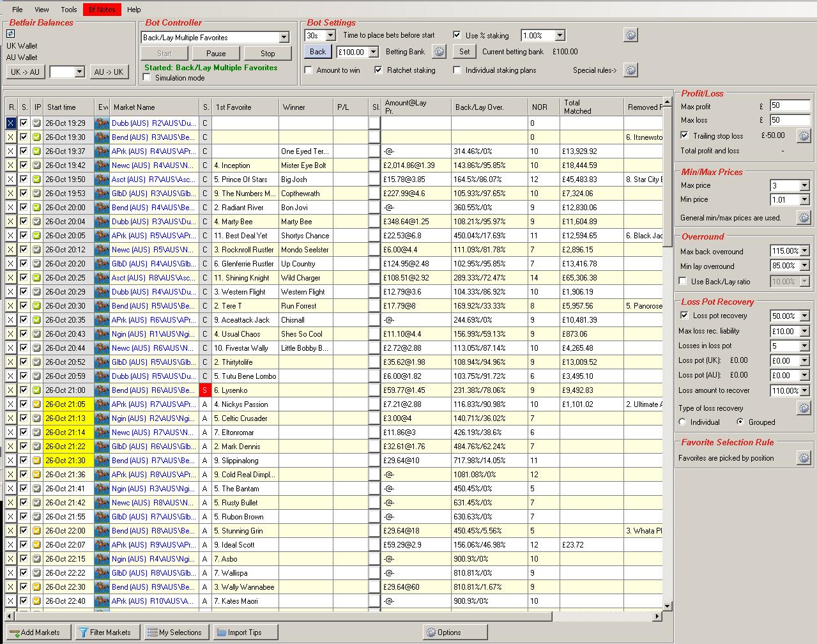The height and width of the screenshot is (644, 817).
Task: Click the market list horizontal scrollbar right arrow
Action: pyautogui.click(x=657, y=617)
